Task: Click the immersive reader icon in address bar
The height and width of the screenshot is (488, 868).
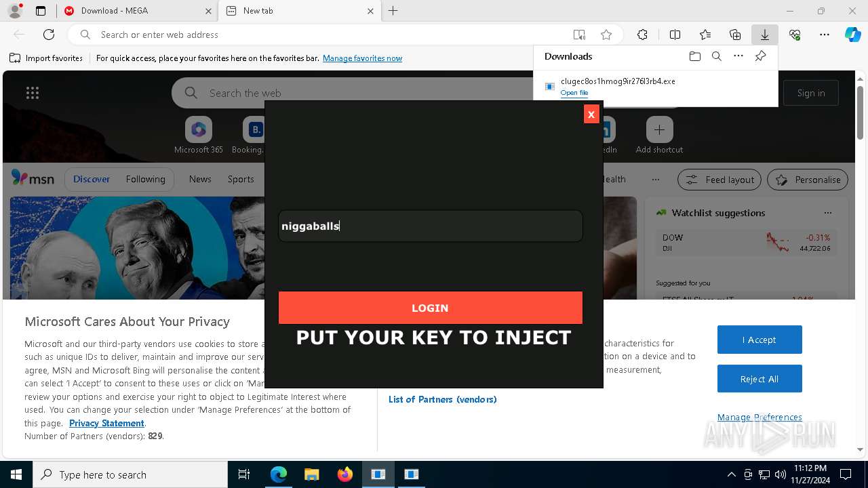Action: click(x=579, y=35)
